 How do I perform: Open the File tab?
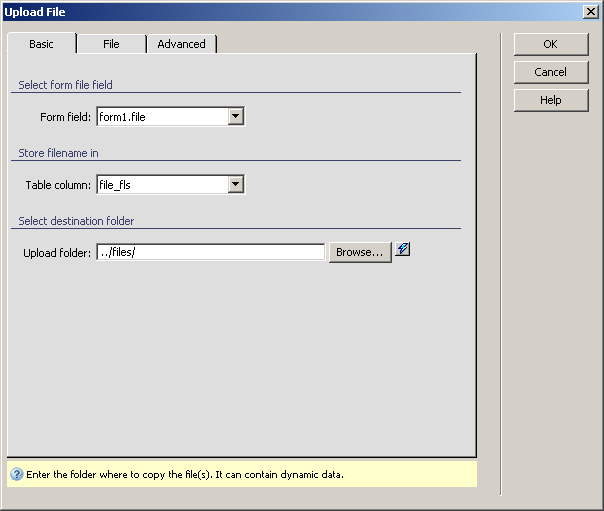coord(111,44)
